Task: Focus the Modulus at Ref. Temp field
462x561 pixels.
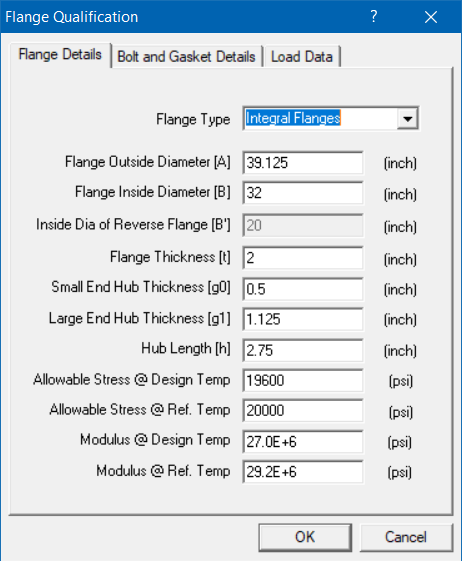Action: pos(303,472)
